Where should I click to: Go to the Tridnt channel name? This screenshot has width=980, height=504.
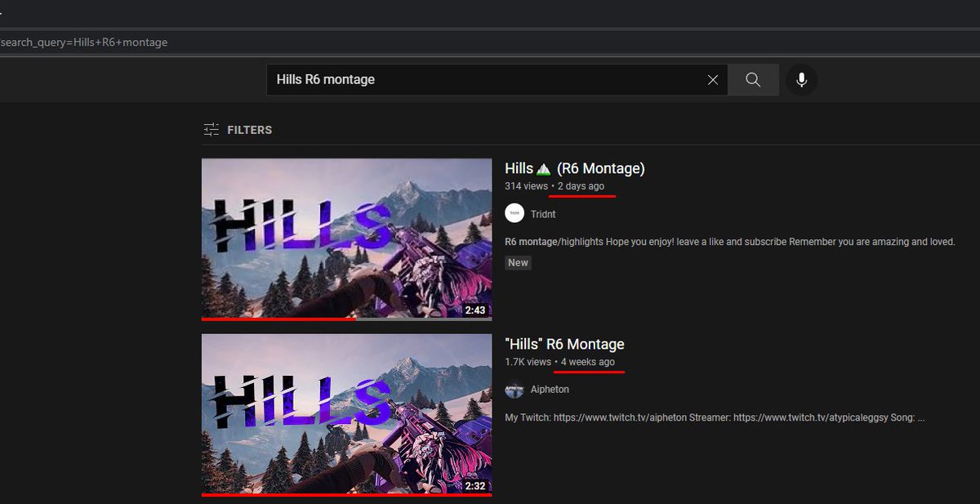point(543,214)
